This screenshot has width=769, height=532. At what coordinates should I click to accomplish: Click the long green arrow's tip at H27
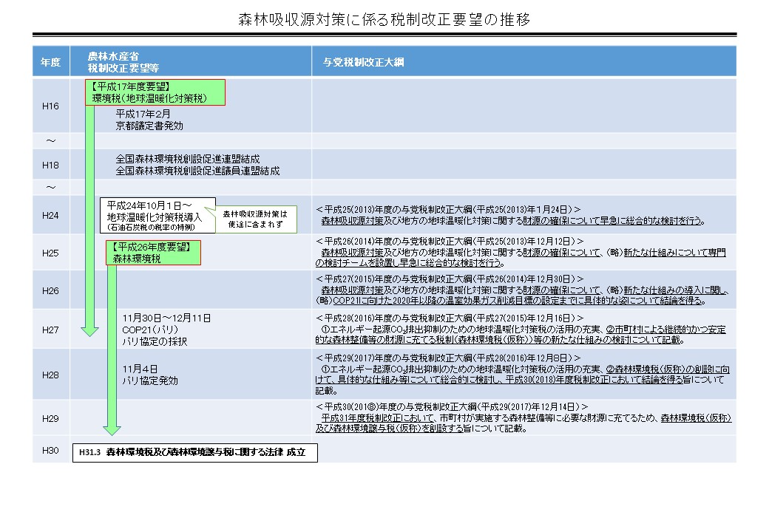pos(89,332)
